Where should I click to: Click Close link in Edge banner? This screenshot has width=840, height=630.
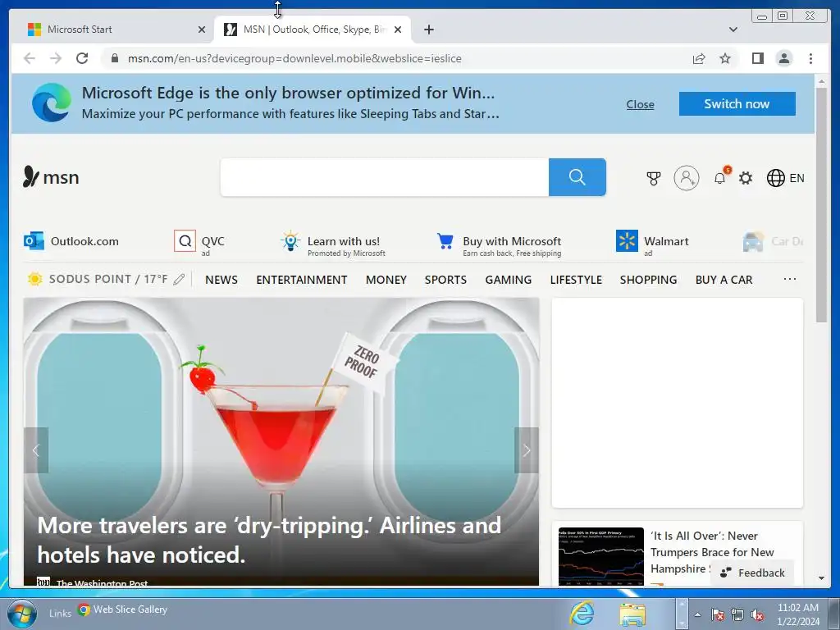(x=640, y=104)
